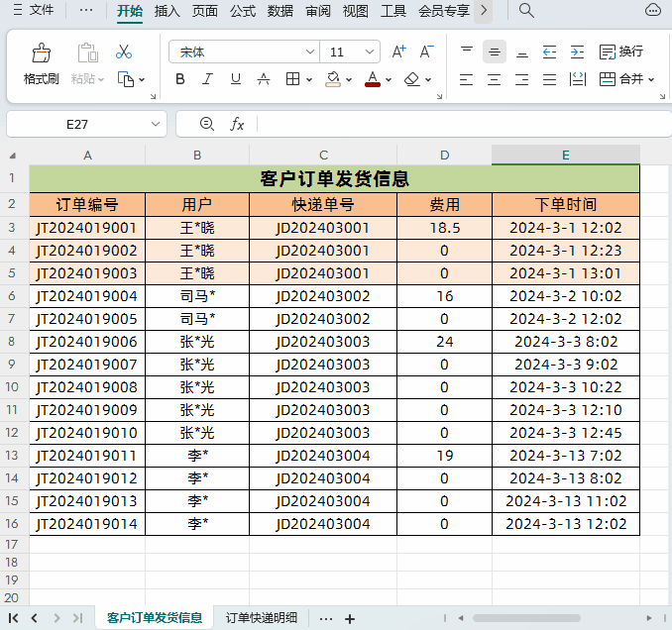This screenshot has height=630, width=672.
Task: Switch to the 页面 ribbon tab
Action: (x=205, y=10)
